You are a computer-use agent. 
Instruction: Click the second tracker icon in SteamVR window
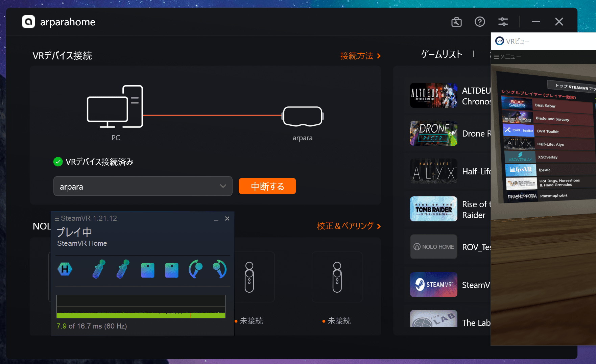(219, 269)
